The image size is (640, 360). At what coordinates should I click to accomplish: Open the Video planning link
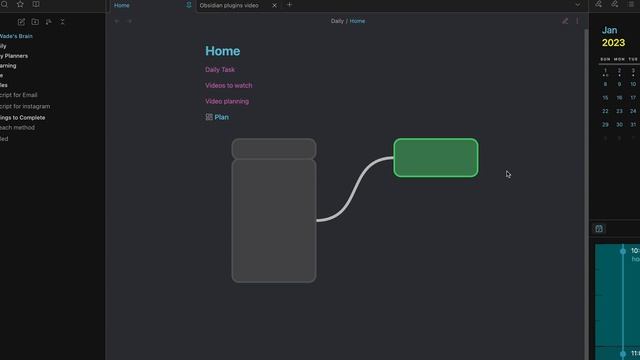point(227,101)
